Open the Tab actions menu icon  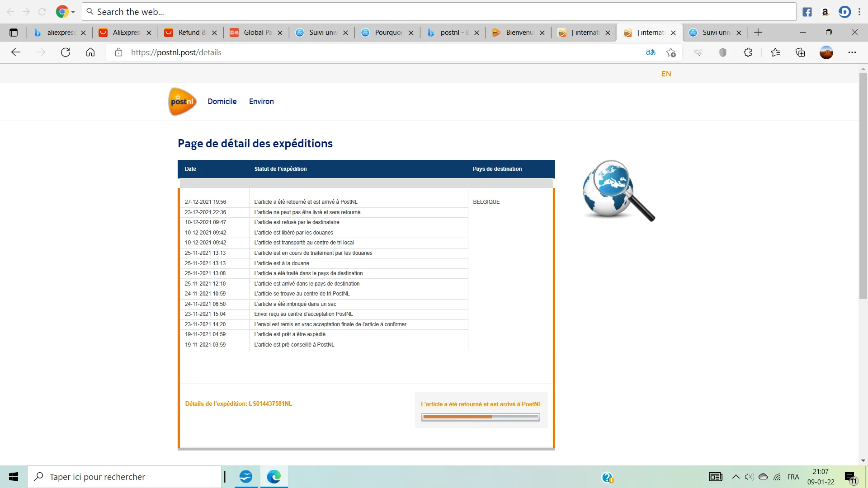14,33
